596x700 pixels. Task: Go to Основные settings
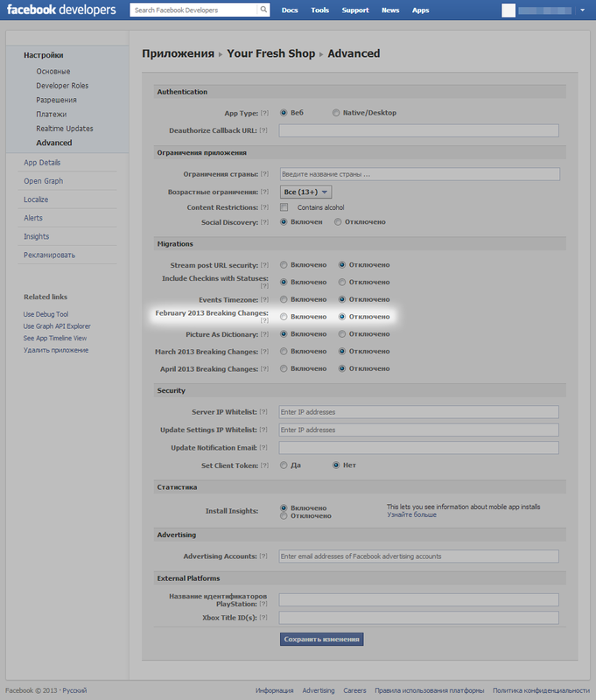53,72
